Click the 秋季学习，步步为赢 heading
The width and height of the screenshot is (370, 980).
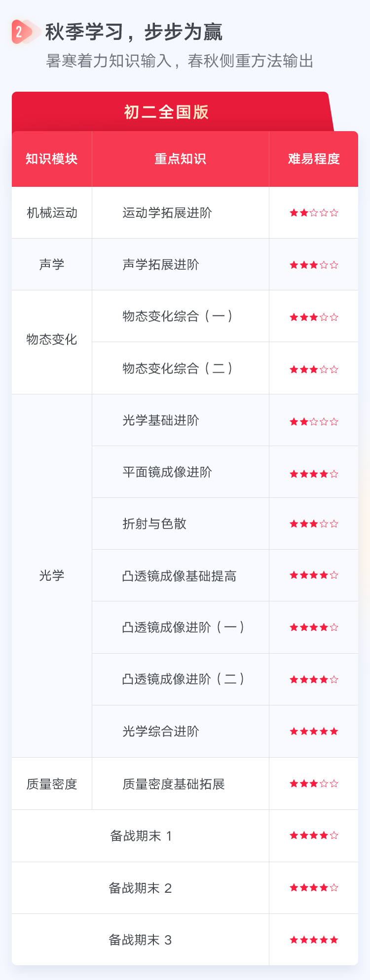(134, 32)
